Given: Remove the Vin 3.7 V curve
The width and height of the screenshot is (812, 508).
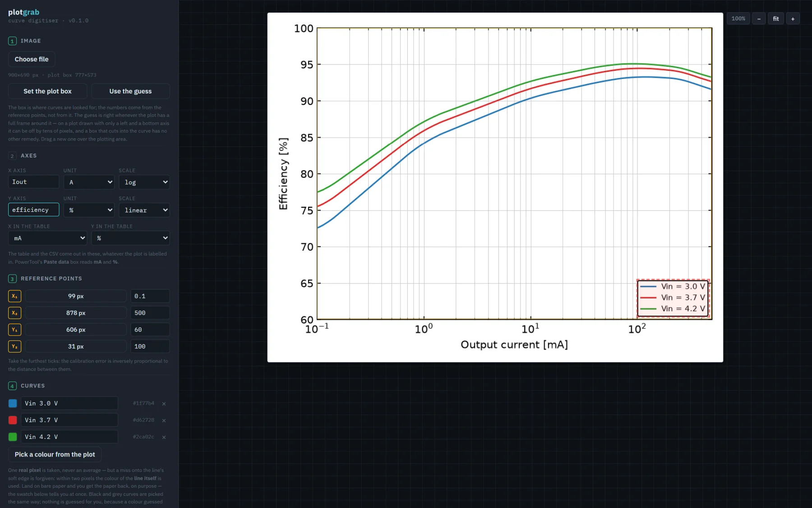Looking at the screenshot, I should (164, 420).
